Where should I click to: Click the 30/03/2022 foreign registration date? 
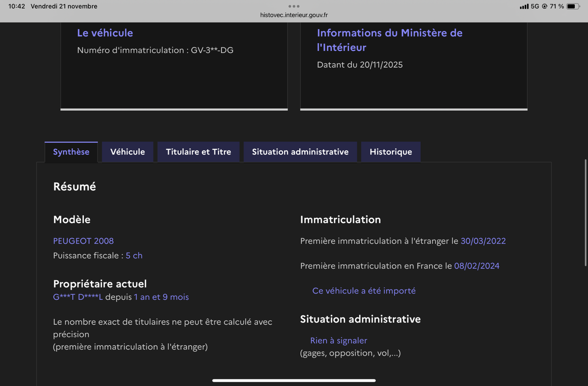point(483,241)
